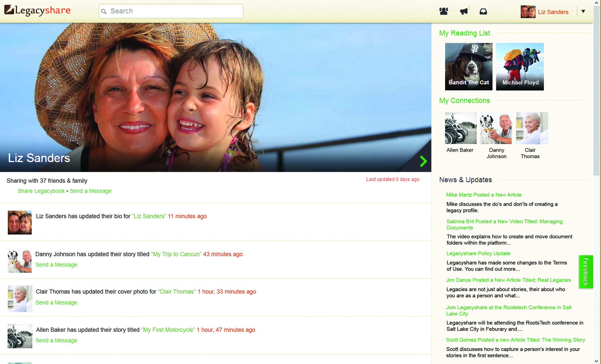The height and width of the screenshot is (364, 601).
Task: Open the Feedback side tab
Action: click(586, 271)
